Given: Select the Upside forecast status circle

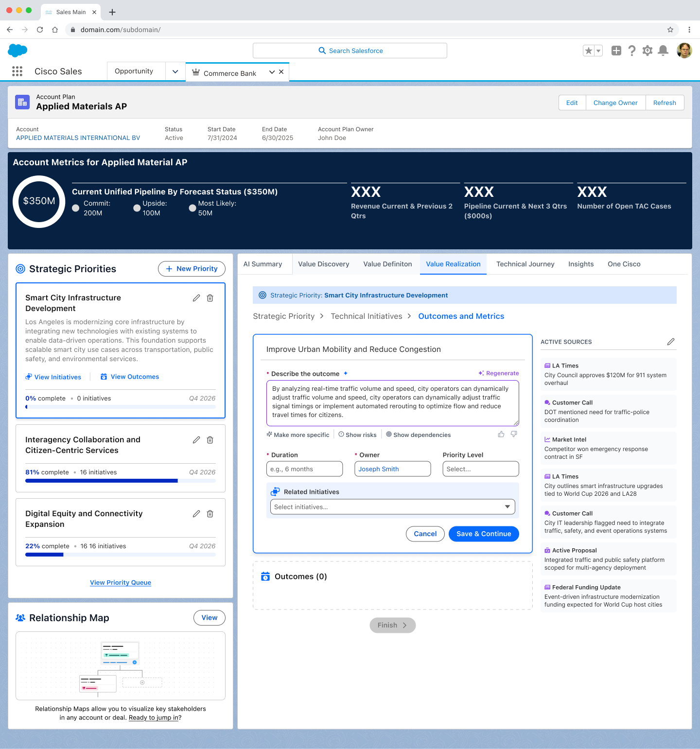Looking at the screenshot, I should point(137,208).
